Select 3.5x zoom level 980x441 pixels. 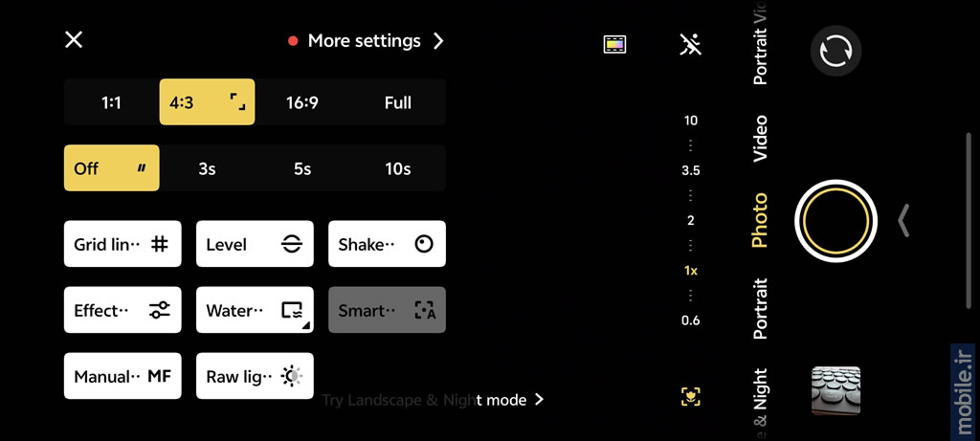pos(690,171)
